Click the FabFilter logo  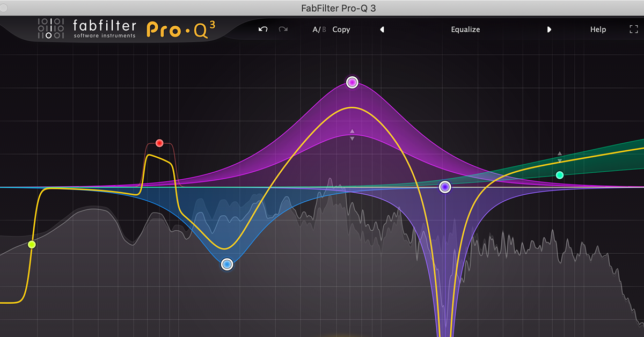point(87,28)
